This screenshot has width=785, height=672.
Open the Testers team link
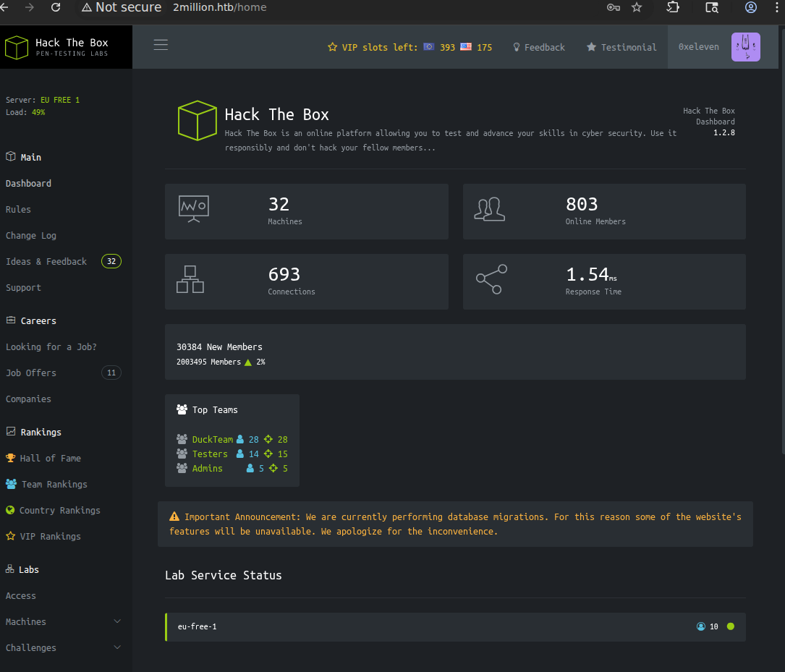210,454
